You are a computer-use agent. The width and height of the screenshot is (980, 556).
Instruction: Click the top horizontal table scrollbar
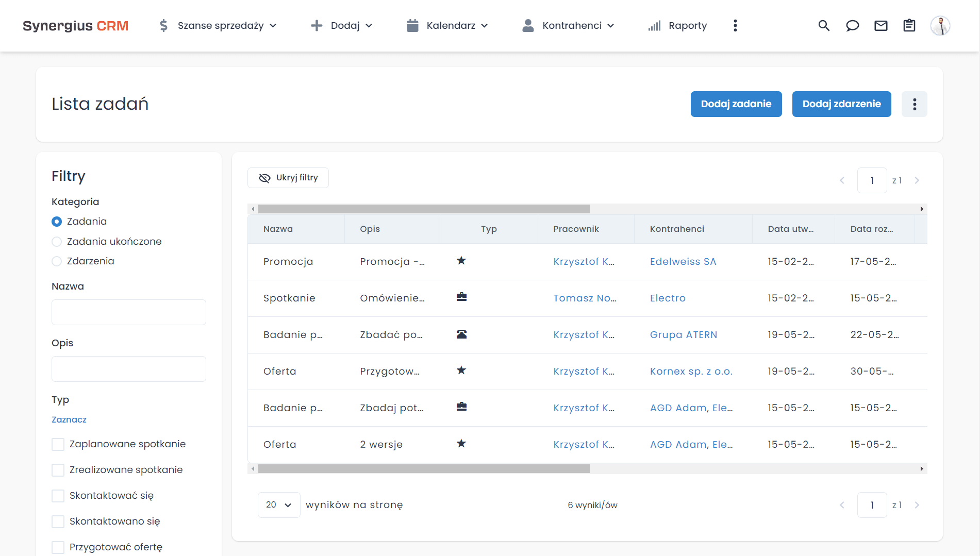coord(423,209)
